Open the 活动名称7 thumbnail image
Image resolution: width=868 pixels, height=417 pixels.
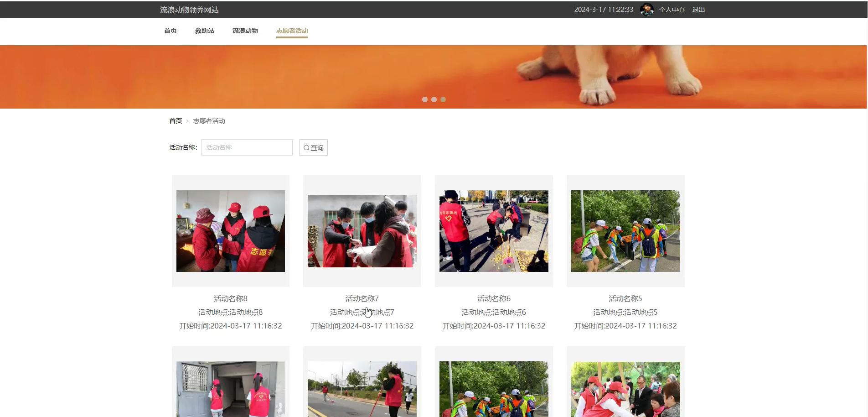point(362,231)
